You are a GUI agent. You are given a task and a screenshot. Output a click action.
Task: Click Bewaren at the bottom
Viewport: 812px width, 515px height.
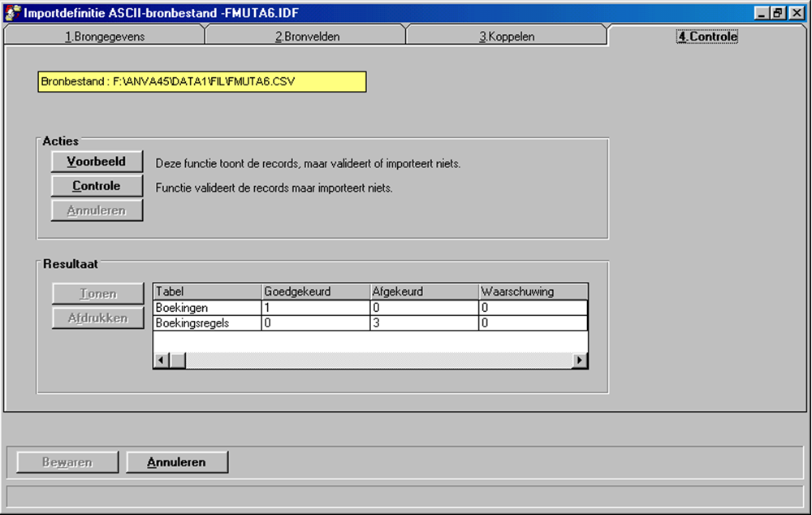[x=65, y=461]
